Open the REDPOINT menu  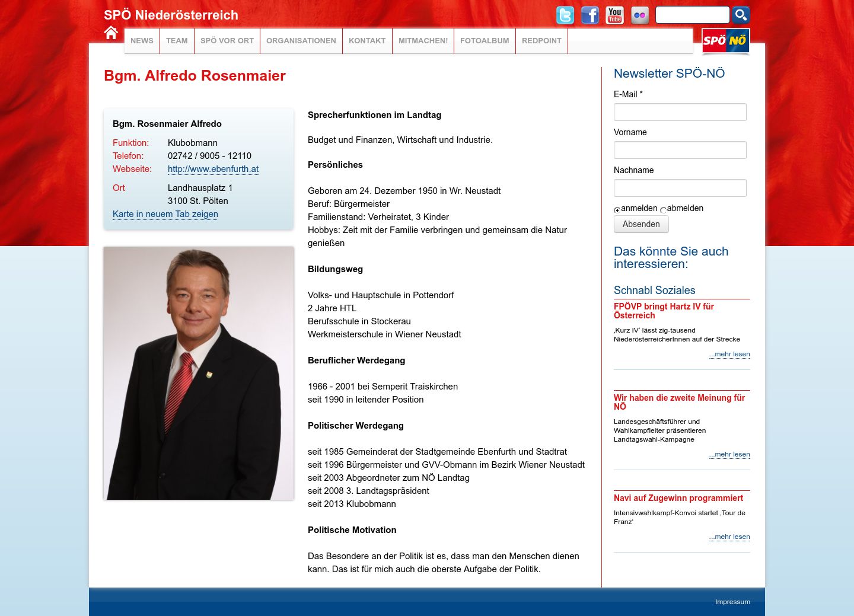click(541, 41)
